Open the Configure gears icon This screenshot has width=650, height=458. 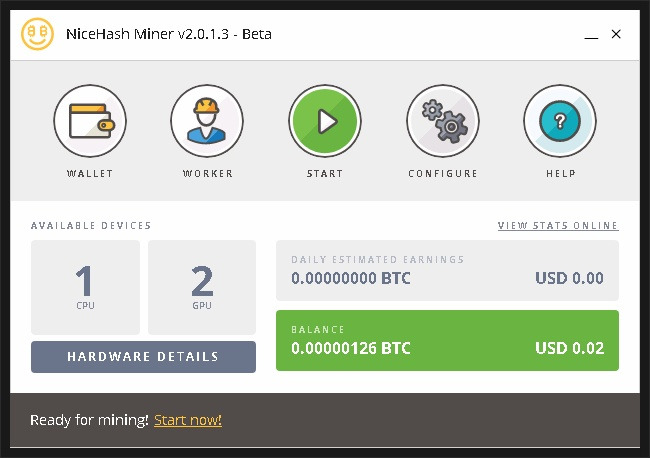[x=443, y=121]
